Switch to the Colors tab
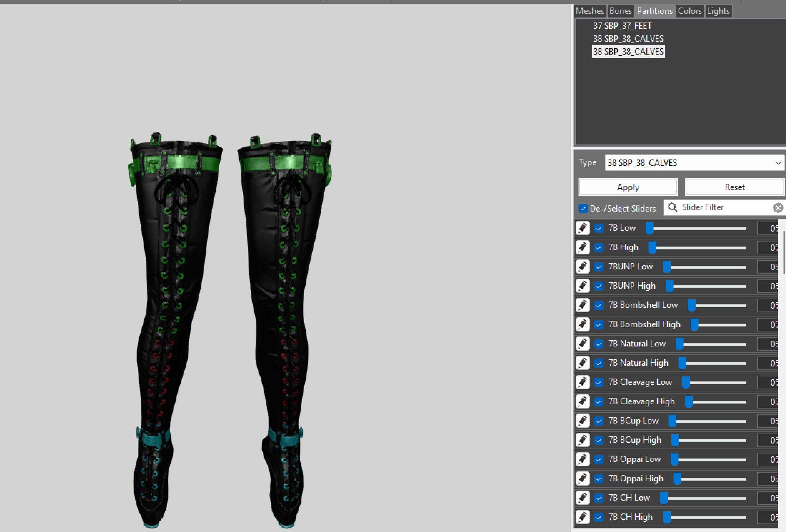This screenshot has height=532, width=786. tap(690, 11)
